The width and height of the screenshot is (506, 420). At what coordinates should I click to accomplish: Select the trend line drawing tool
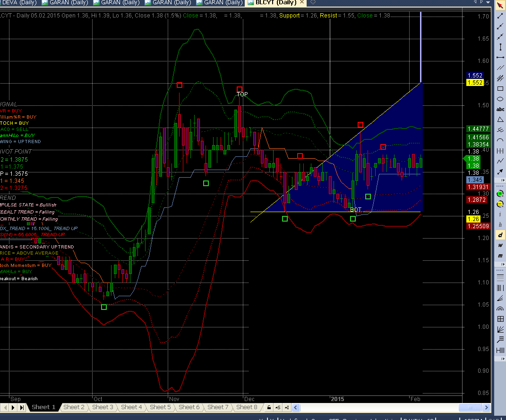(500, 16)
